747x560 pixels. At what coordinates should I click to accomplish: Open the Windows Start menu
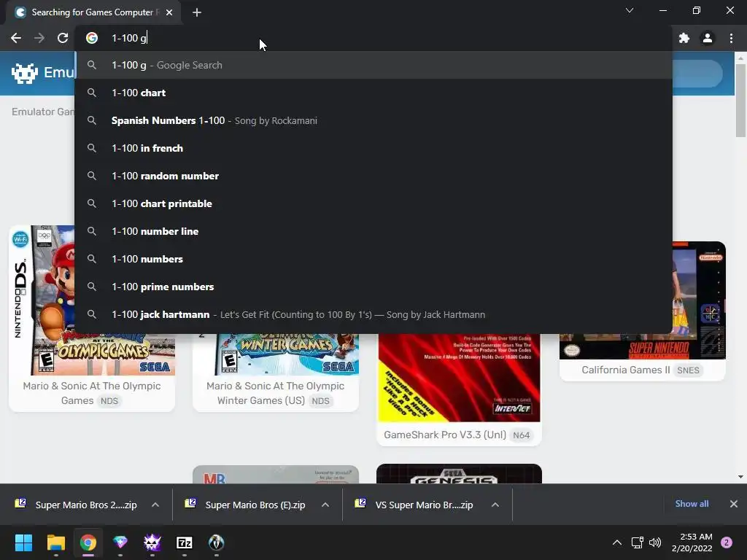tap(23, 542)
